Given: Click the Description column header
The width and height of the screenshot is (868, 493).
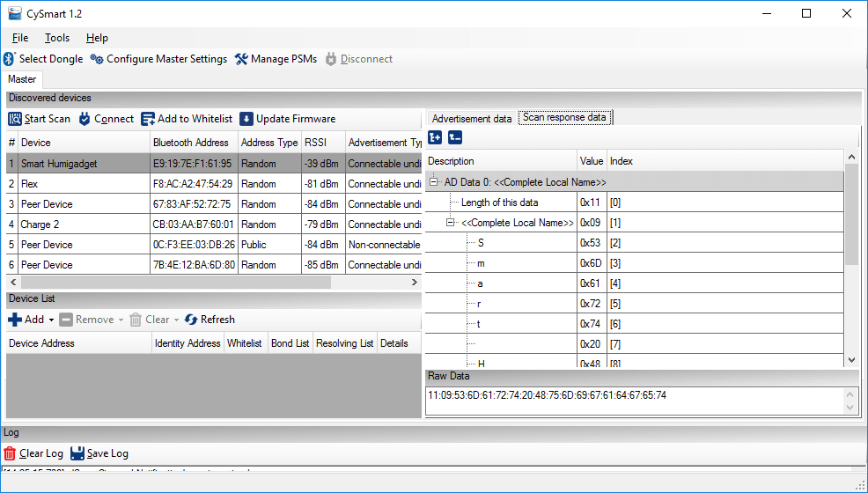Looking at the screenshot, I should point(501,161).
